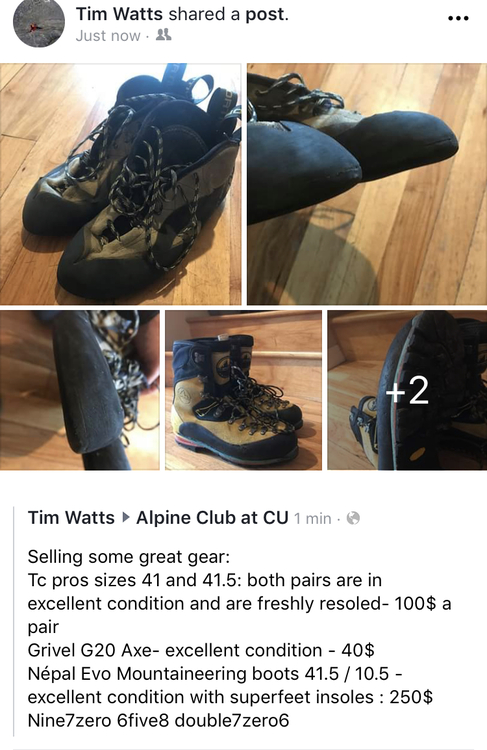
Task: Tap the Selling some great gear text
Action: coord(129,557)
